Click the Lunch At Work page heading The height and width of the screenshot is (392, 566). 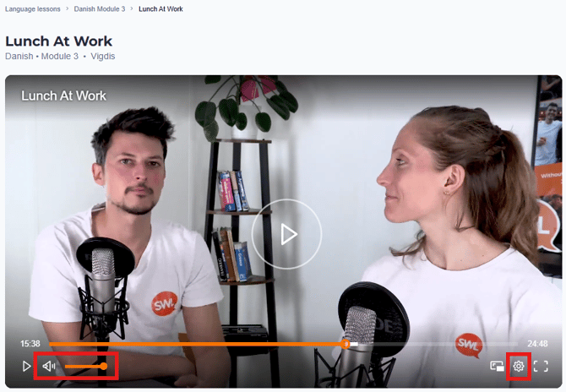(59, 41)
